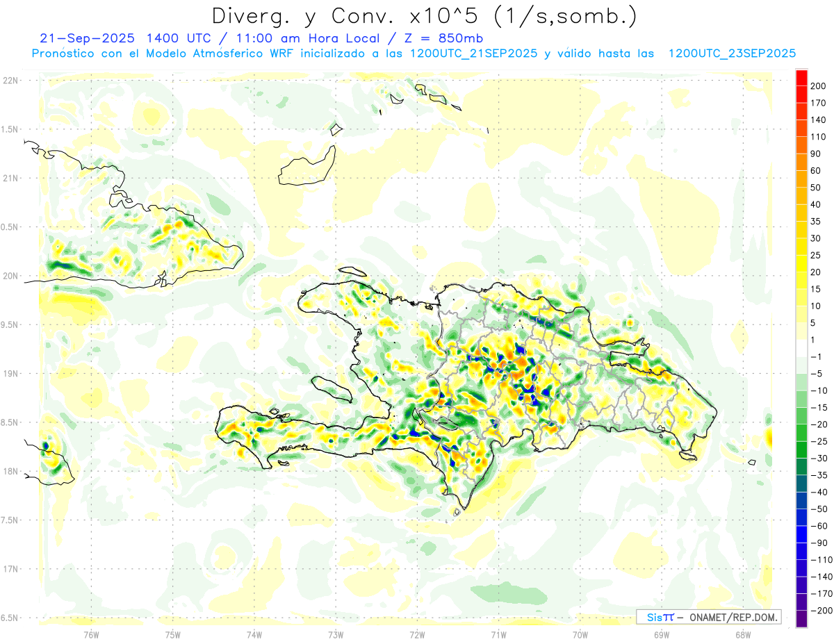Click the longitude label 70W
The image size is (834, 644).
coord(580,634)
